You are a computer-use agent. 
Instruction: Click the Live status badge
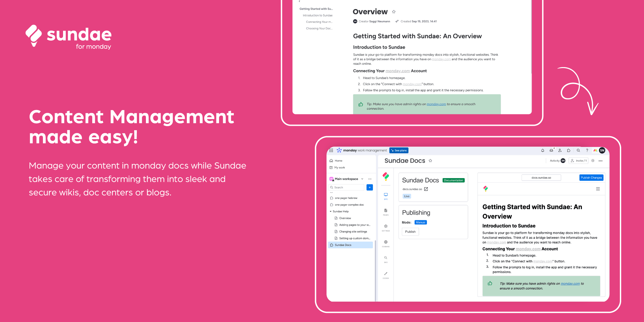407,196
